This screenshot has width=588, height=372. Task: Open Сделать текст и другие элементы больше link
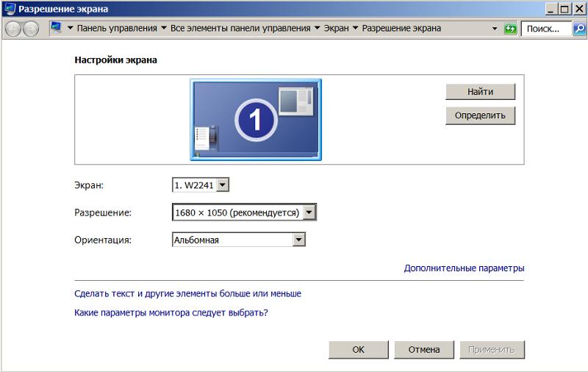point(187,293)
